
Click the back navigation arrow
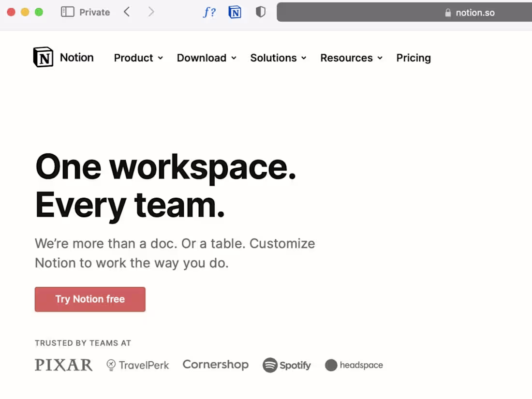click(x=127, y=12)
